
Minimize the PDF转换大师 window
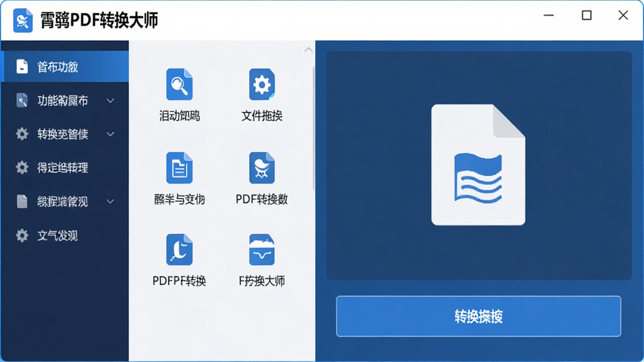click(548, 16)
